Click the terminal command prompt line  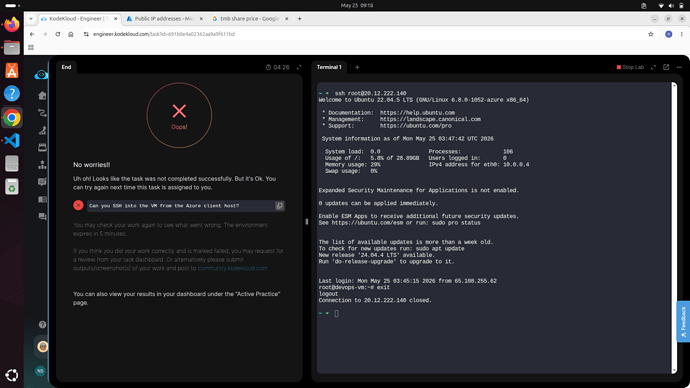pos(329,313)
